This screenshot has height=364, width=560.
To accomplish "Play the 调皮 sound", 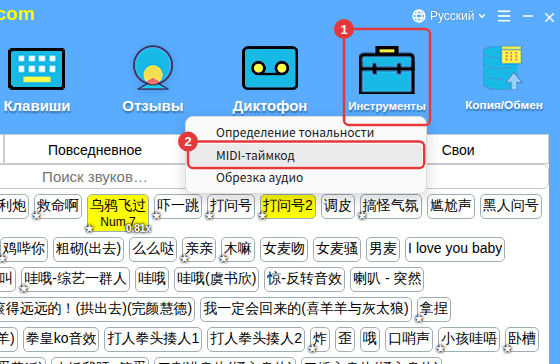I will point(338,206).
